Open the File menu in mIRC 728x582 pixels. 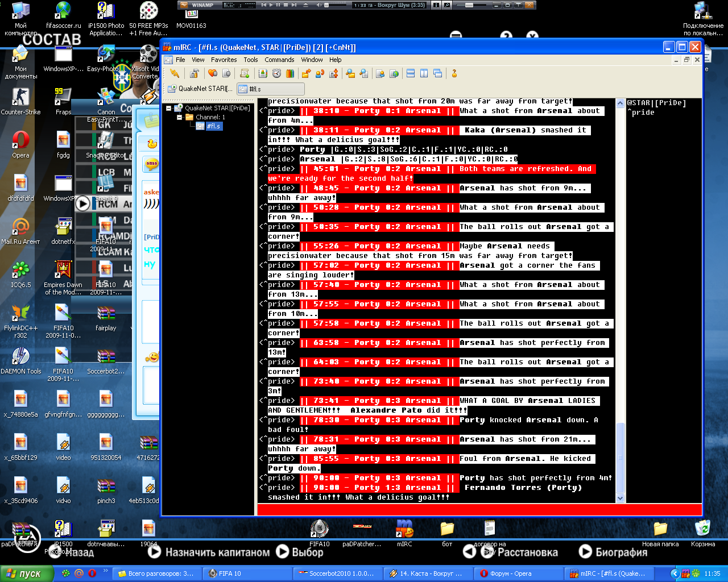click(180, 60)
